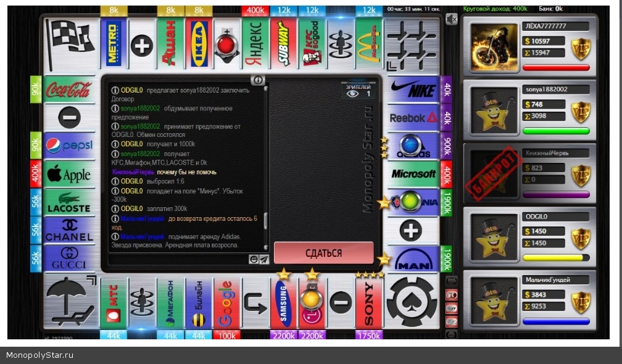Click МальчикГундей's blue status bar

tap(556, 321)
